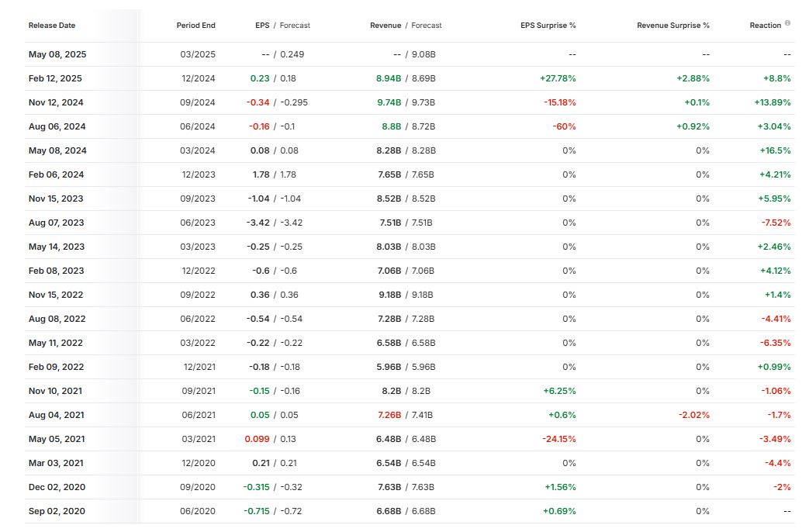The height and width of the screenshot is (532, 809).
Task: Click the -60% EPS surprise value
Action: coord(564,126)
